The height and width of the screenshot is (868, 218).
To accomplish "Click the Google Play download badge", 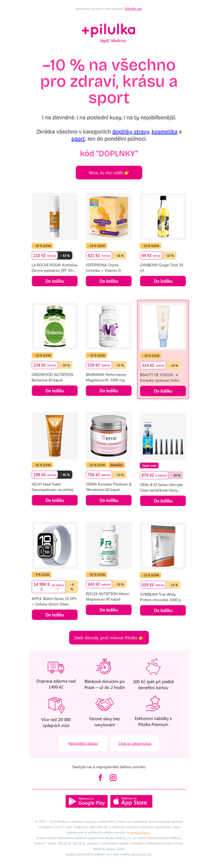I will pyautogui.click(x=87, y=801).
